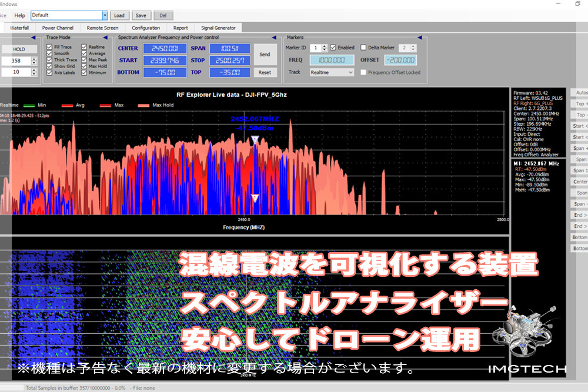
Task: Disable the Fill Trace checkbox
Action: (50, 47)
